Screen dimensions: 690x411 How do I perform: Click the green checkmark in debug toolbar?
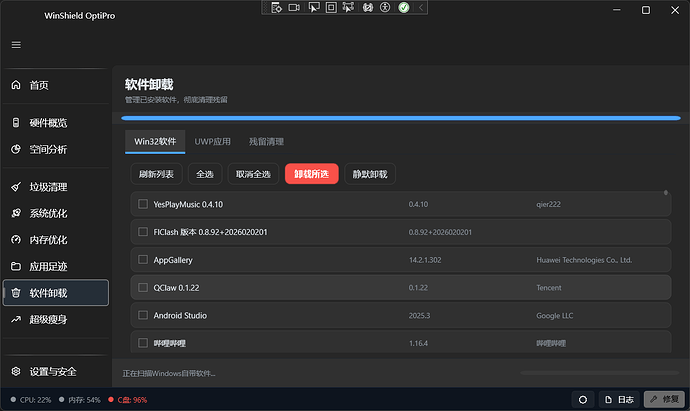coord(404,7)
